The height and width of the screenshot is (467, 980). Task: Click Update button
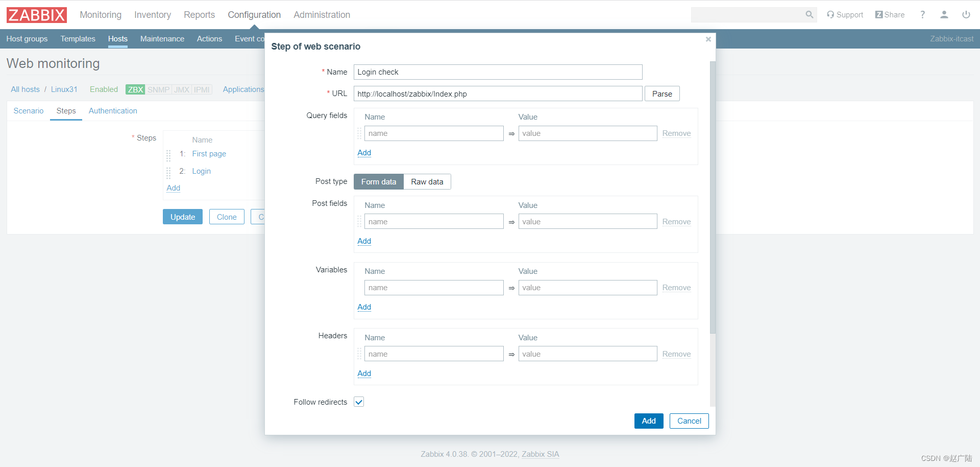pos(183,217)
